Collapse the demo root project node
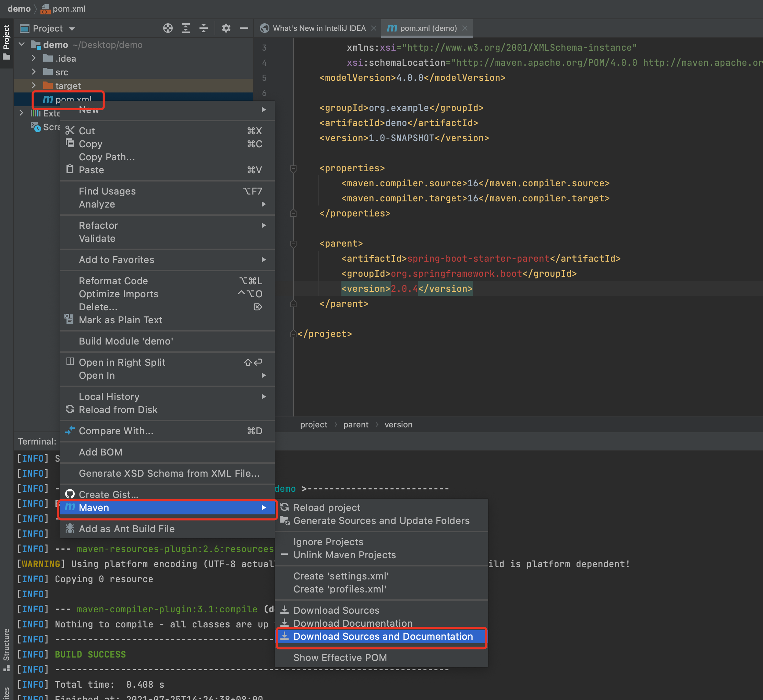This screenshot has height=700, width=763. (22, 45)
